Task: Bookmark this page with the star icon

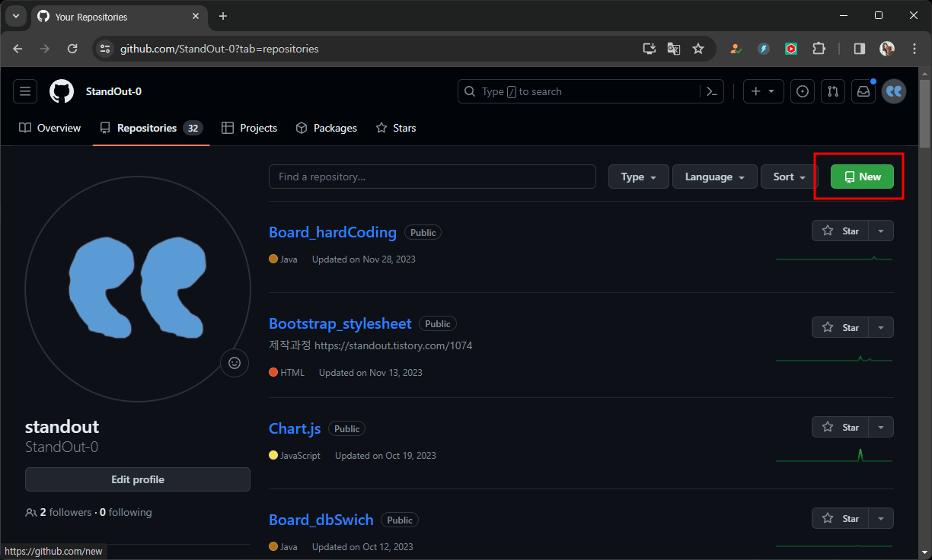Action: click(x=698, y=49)
